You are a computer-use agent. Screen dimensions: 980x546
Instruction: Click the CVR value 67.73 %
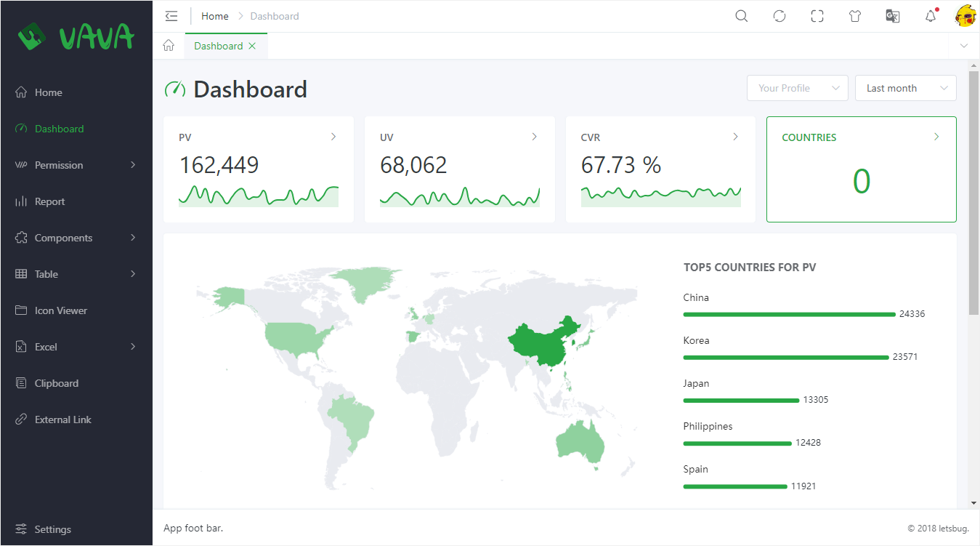tap(621, 165)
